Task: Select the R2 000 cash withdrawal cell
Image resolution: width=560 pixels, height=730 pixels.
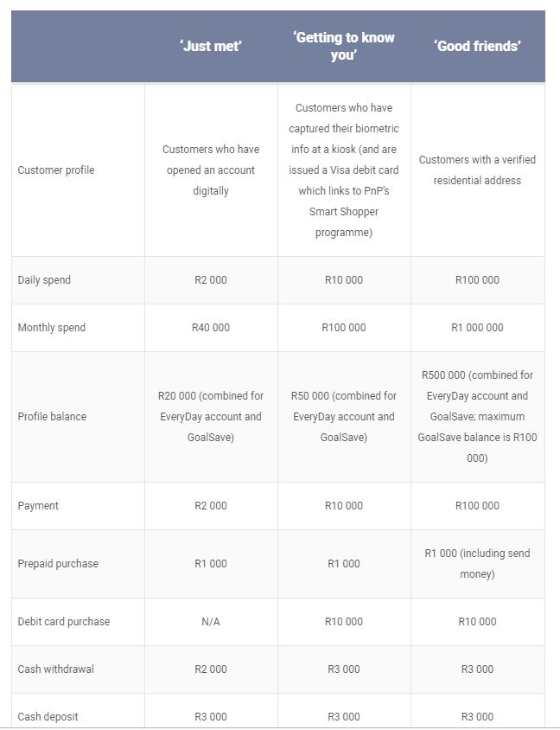Action: 211,669
